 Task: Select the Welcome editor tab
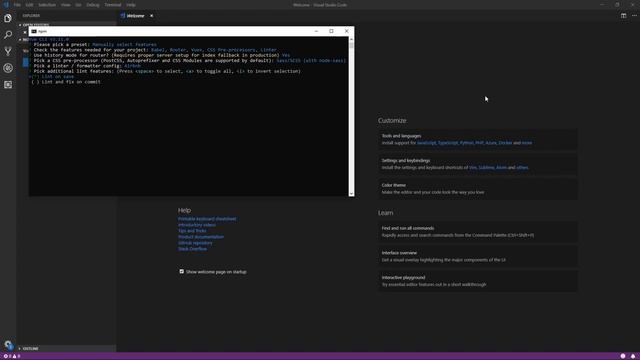coord(136,16)
